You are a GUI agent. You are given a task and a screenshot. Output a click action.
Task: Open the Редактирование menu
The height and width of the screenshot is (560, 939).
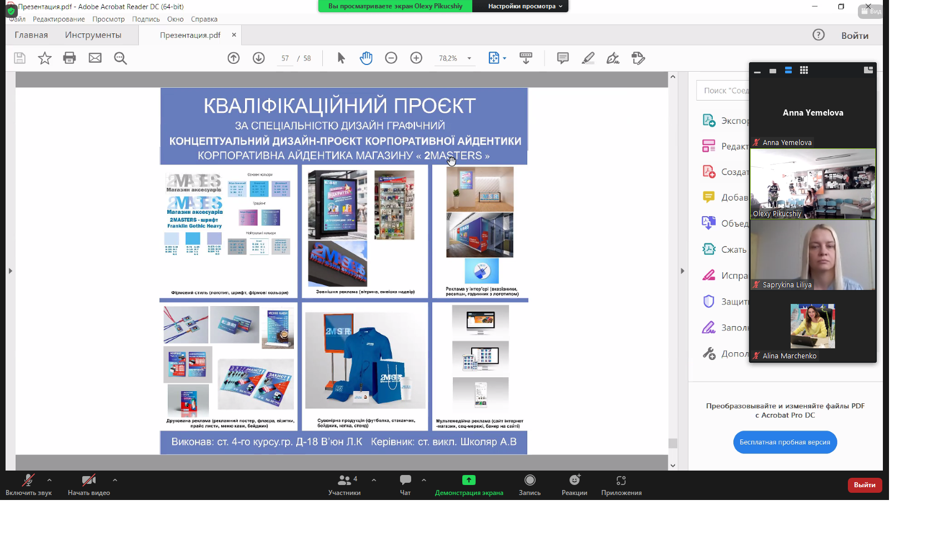pyautogui.click(x=59, y=19)
